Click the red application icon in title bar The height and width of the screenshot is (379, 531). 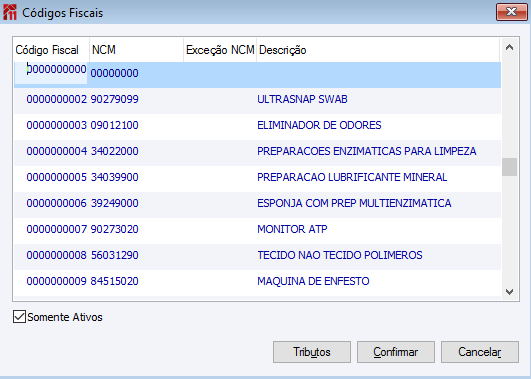coord(9,13)
